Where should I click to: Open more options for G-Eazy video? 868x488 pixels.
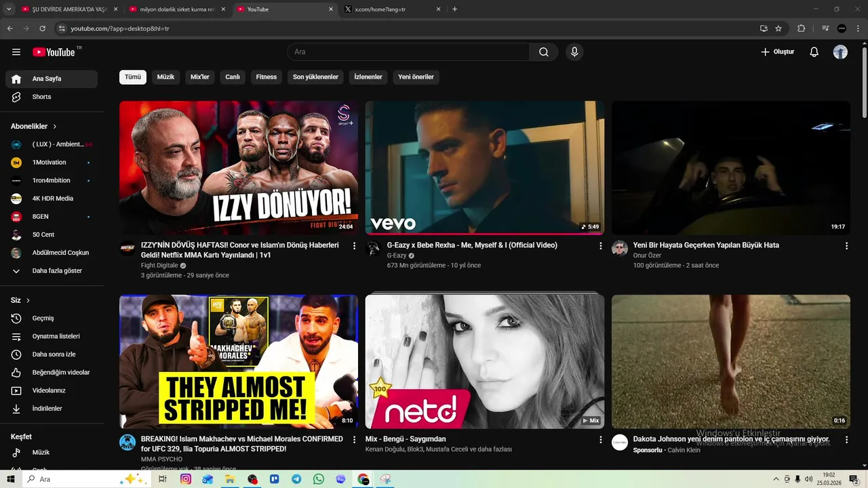(600, 246)
